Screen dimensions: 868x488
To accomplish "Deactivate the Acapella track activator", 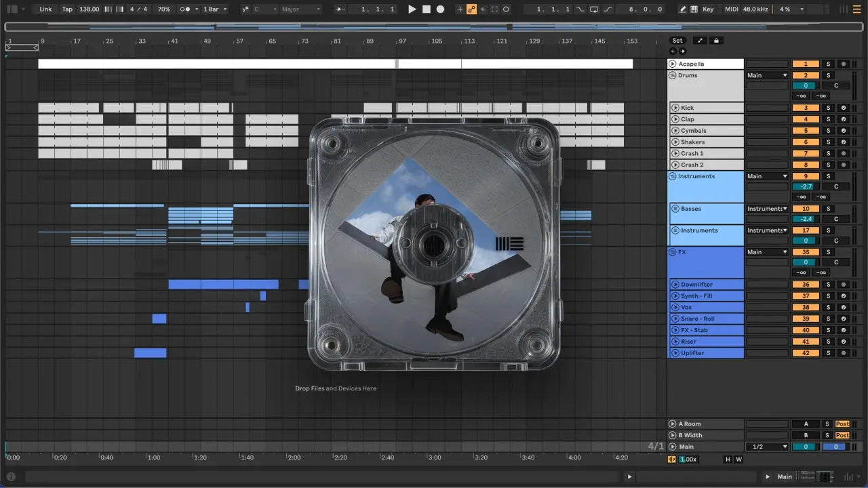I will (806, 64).
